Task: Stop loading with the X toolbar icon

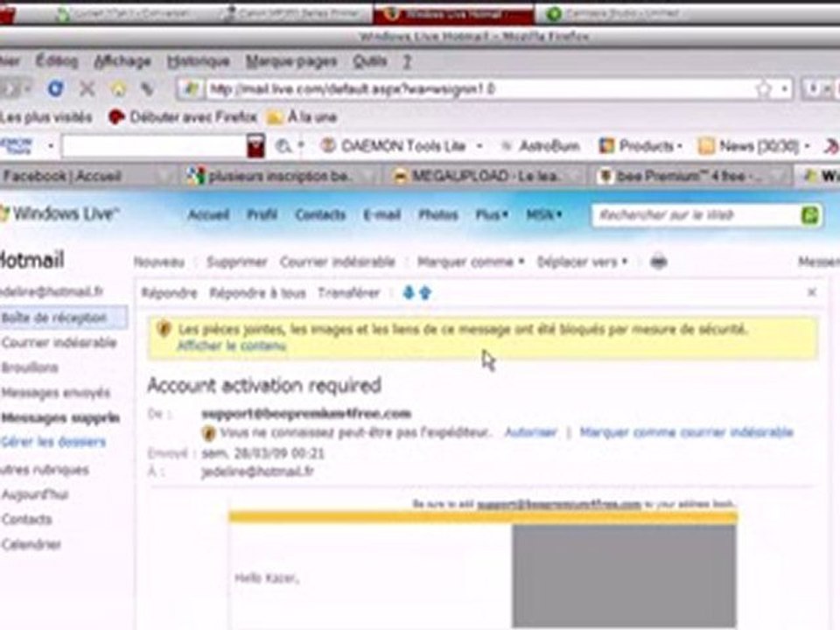Action: (87, 88)
